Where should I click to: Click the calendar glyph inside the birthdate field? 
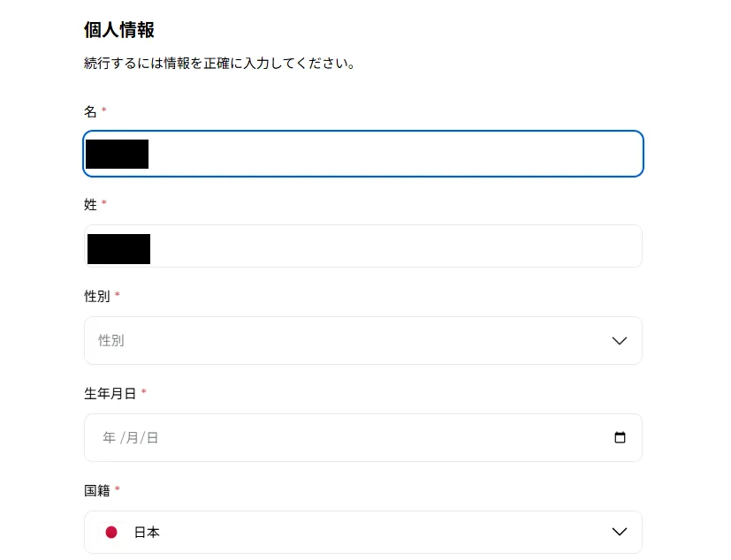620,437
